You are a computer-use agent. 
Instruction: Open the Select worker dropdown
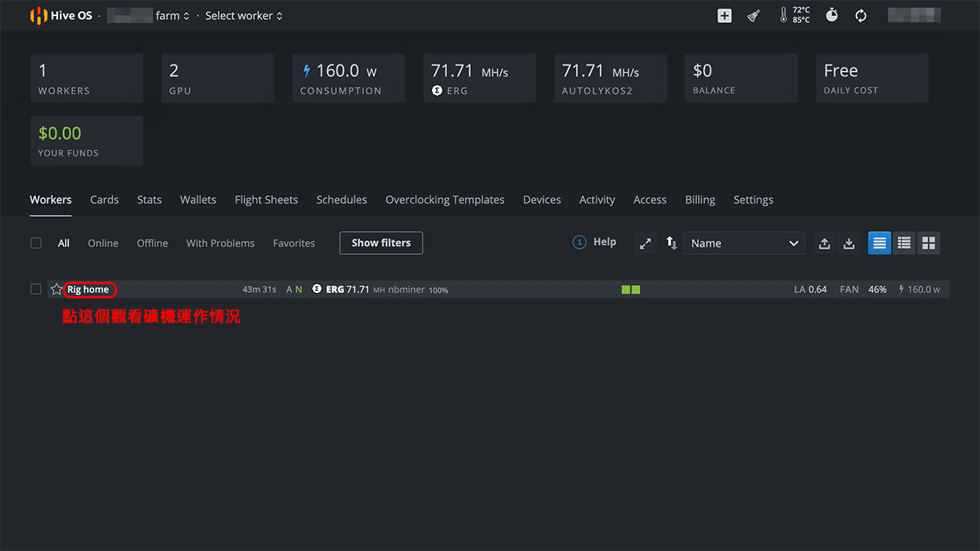243,15
